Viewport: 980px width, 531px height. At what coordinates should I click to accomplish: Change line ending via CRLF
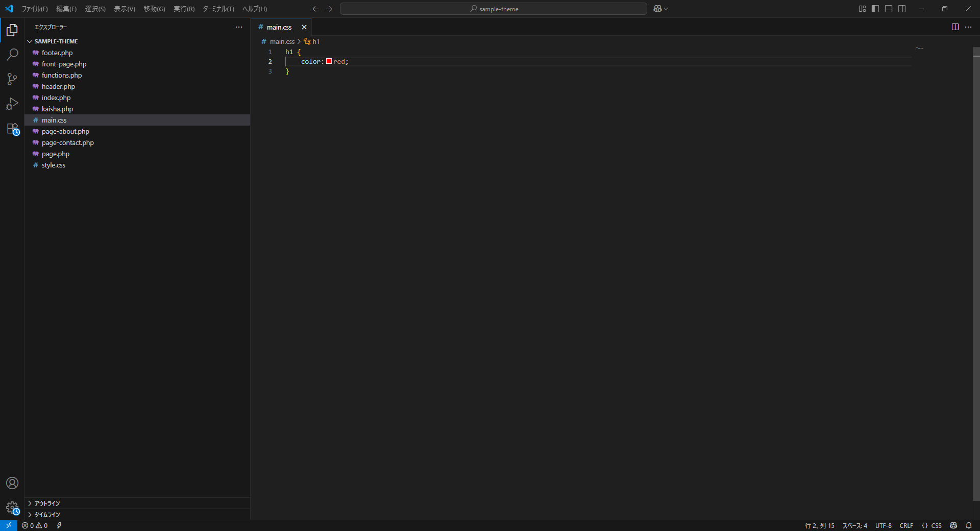pyautogui.click(x=906, y=525)
